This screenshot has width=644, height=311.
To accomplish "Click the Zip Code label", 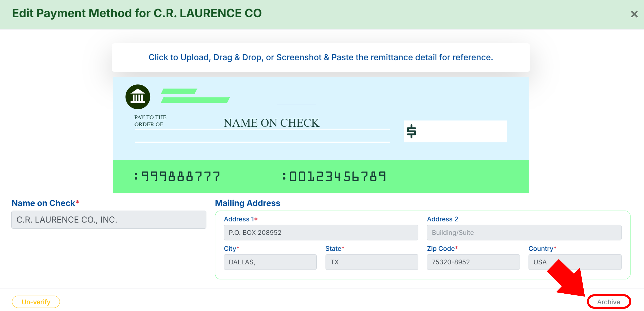I will point(442,249).
